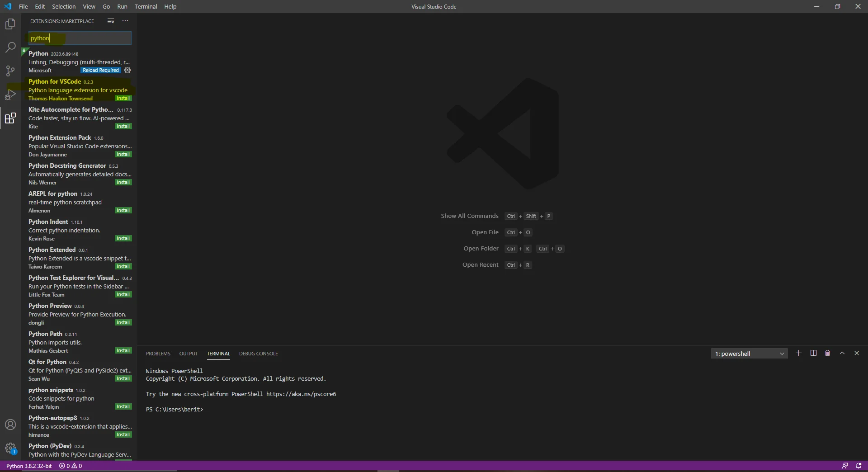
Task: Open the Python Docstring Generator entry title
Action: coord(67,165)
